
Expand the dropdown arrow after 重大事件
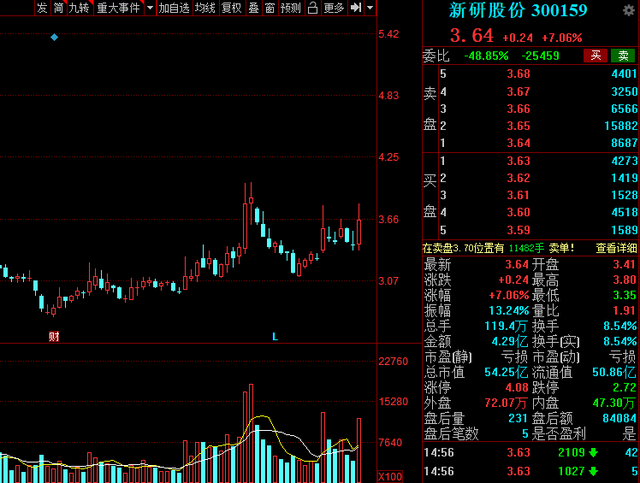coord(150,8)
